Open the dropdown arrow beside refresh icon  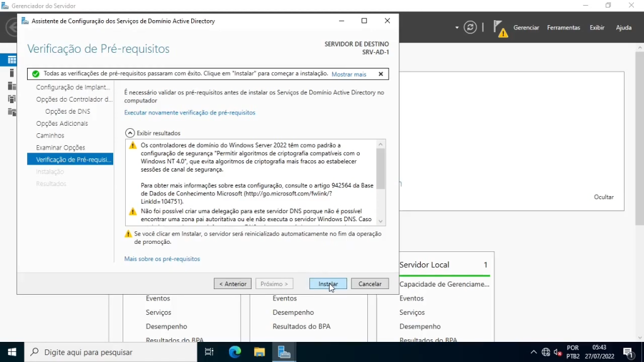(457, 28)
